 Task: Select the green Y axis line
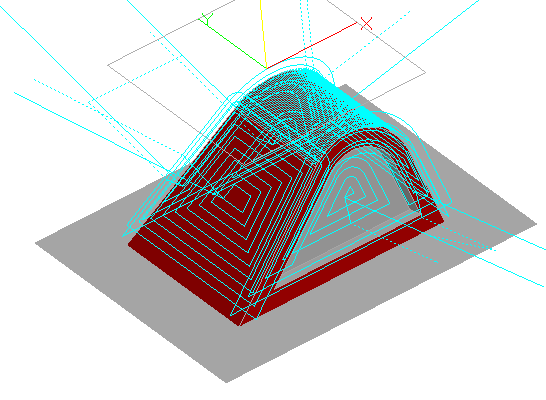pos(233,44)
